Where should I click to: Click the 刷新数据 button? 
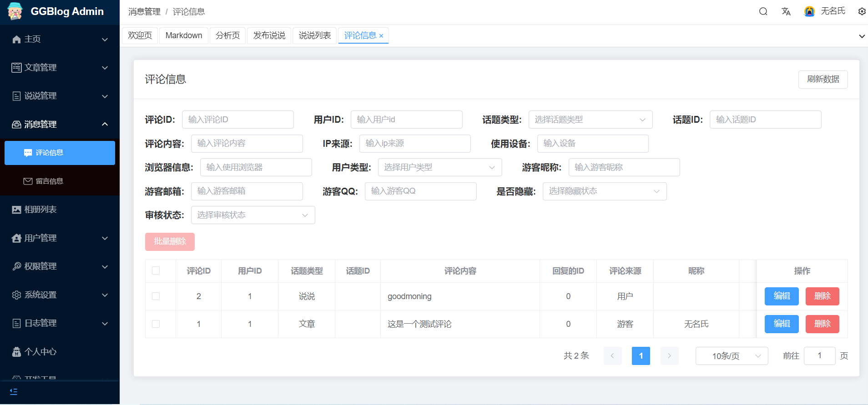[823, 79]
